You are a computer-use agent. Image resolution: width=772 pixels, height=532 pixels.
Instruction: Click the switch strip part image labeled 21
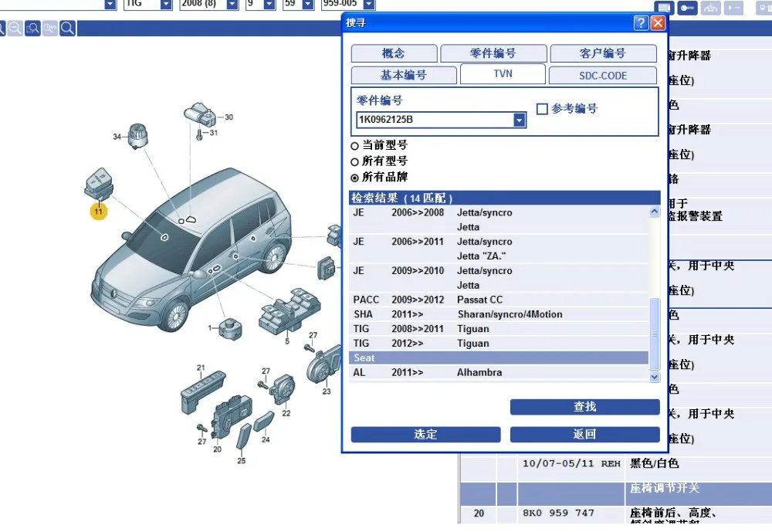[202, 392]
